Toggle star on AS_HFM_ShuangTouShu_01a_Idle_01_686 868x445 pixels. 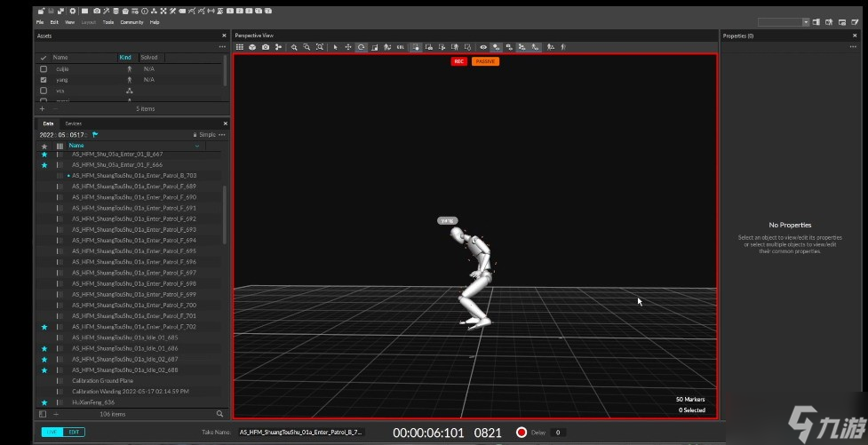44,349
